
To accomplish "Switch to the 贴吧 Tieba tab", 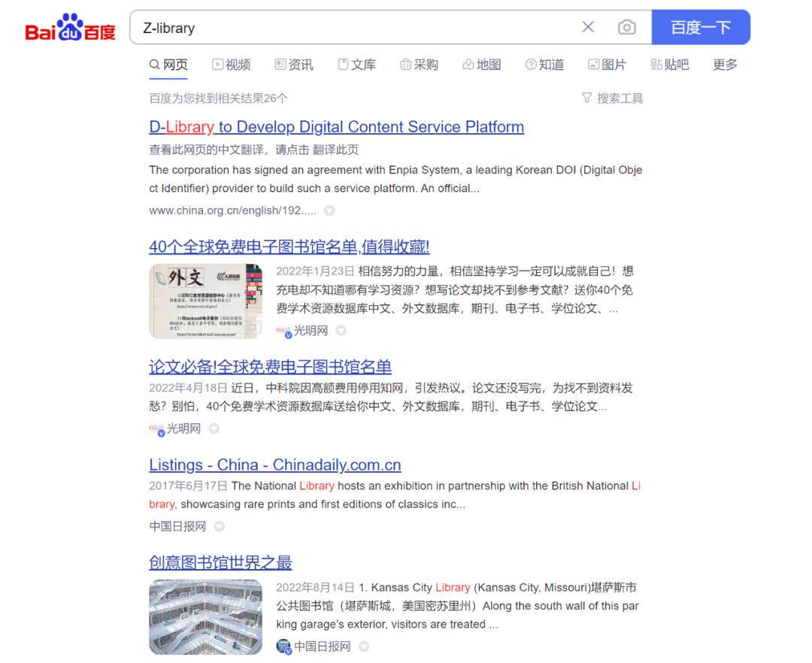I will pos(670,65).
